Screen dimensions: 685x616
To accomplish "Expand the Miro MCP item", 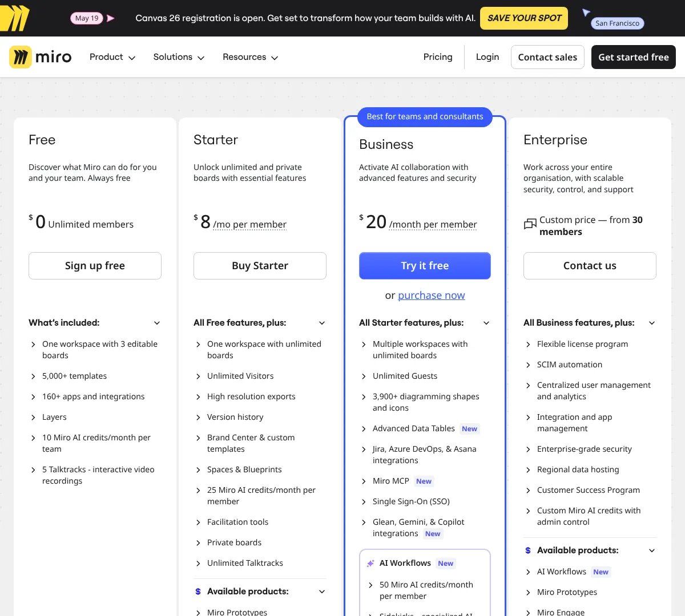I will [425, 481].
